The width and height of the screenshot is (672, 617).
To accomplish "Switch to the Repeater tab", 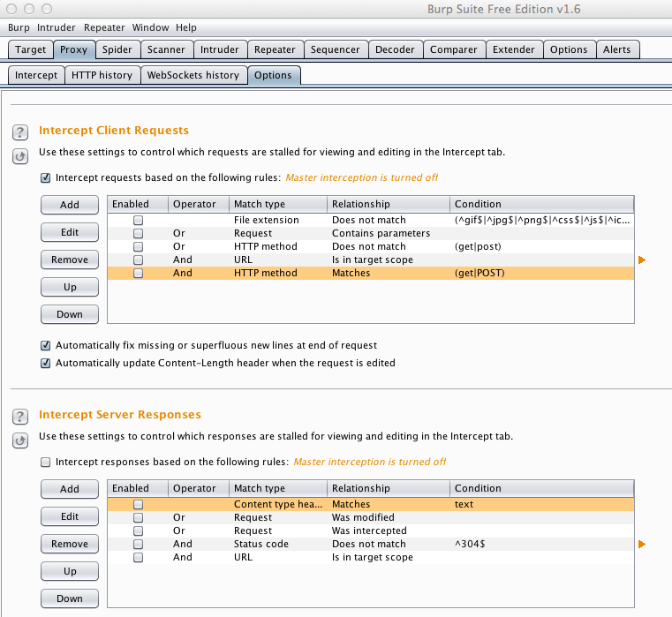I will tap(275, 49).
